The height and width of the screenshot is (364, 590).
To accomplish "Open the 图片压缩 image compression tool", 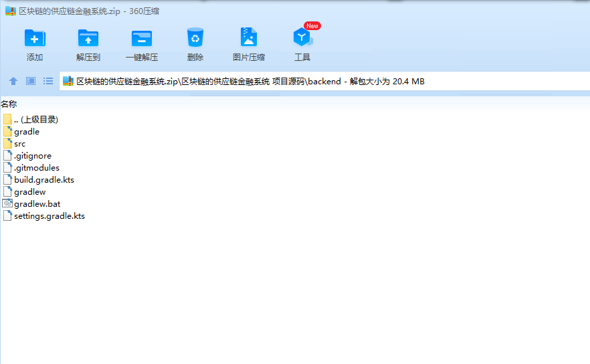I will tap(248, 37).
